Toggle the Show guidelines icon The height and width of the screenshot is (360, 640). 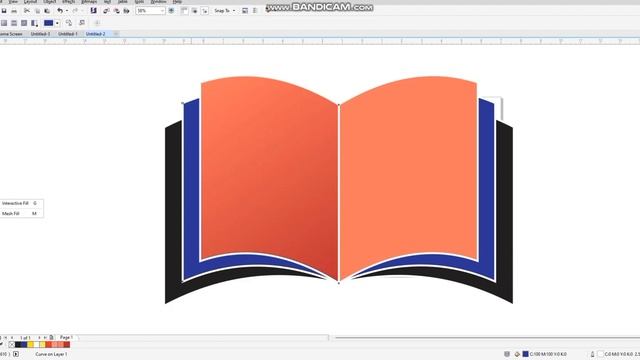204,11
